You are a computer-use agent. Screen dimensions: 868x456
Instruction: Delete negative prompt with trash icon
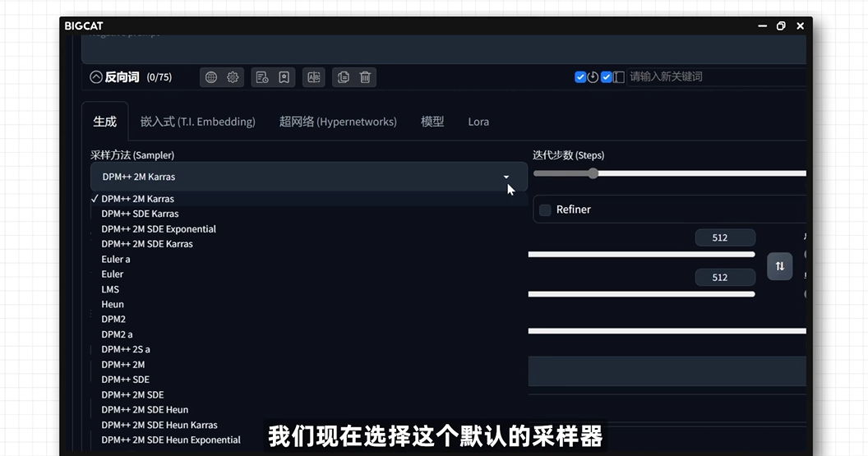[x=365, y=77]
